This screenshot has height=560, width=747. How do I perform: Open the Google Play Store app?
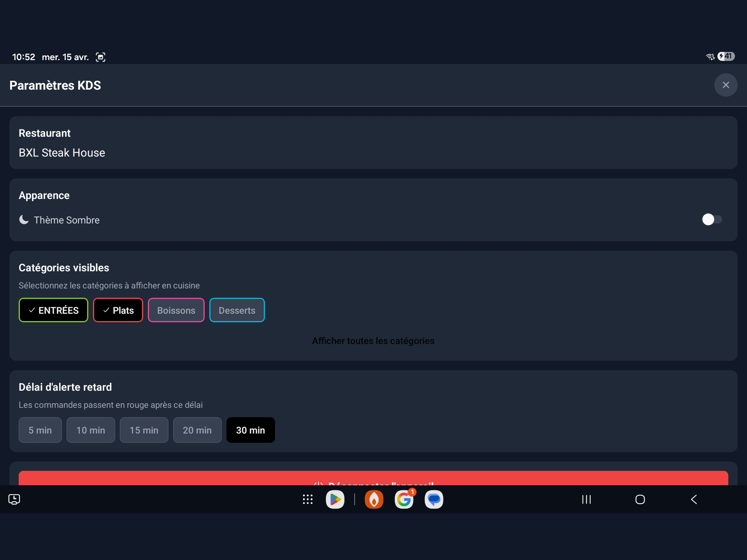click(x=335, y=499)
